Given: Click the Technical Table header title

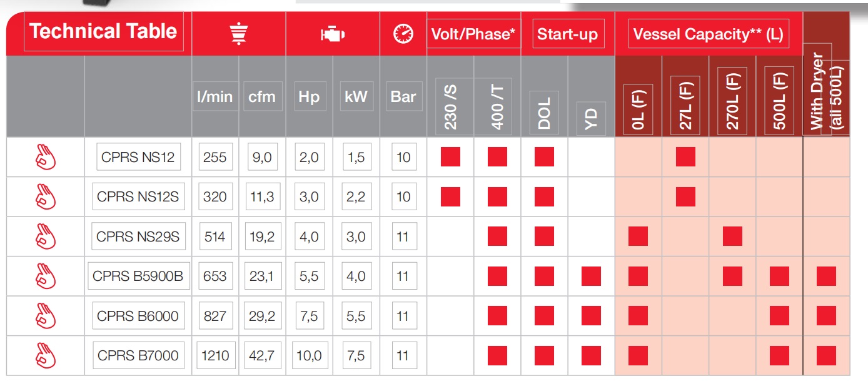Looking at the screenshot, I should [103, 31].
